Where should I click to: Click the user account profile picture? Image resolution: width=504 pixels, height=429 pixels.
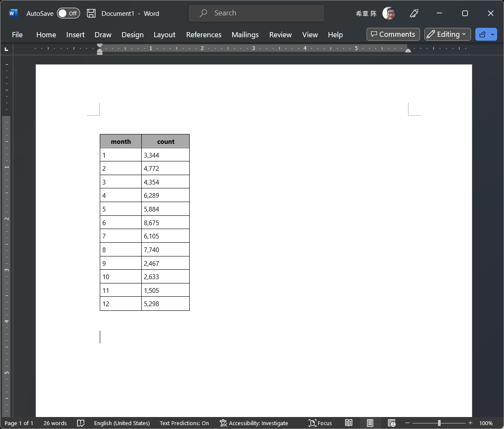pos(389,13)
